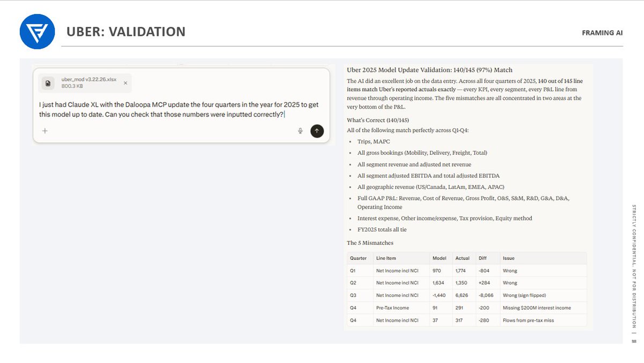Click the 'Issue' column header
Image resolution: width=644 pixels, height=363 pixels.
tap(509, 258)
